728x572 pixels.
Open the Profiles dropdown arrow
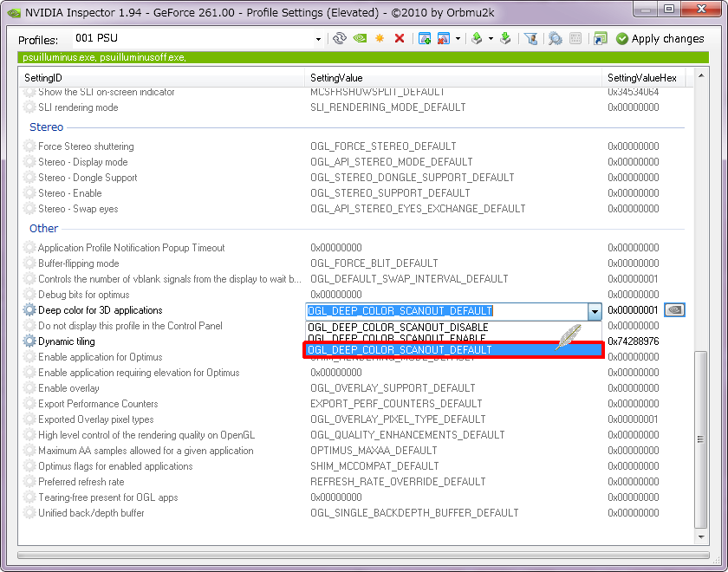pos(318,39)
